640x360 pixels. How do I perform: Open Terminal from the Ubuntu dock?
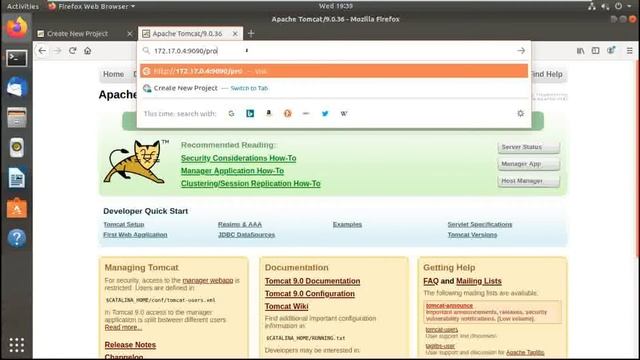(x=17, y=58)
